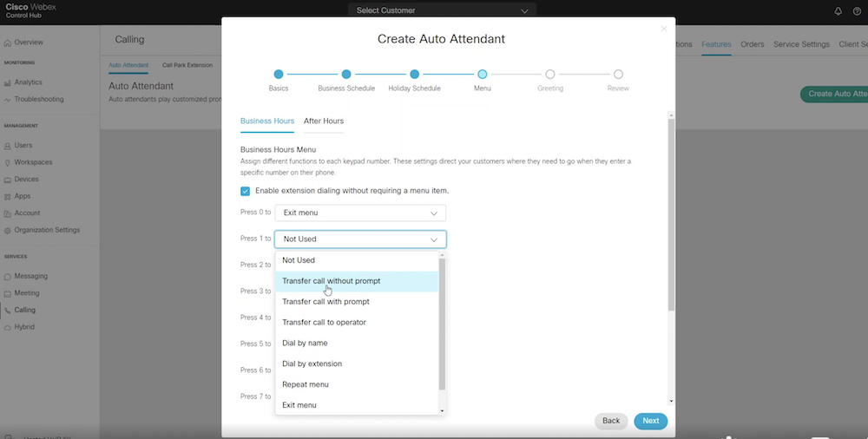Click the Next button
The height and width of the screenshot is (439, 868).
pos(650,422)
